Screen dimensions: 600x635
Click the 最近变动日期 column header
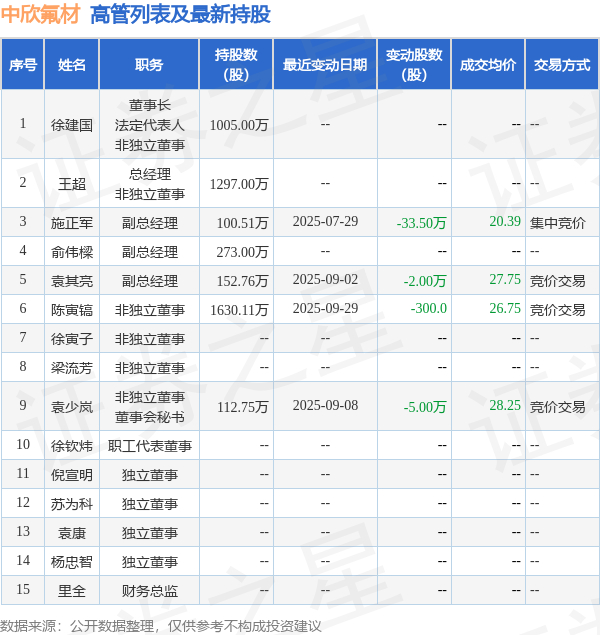click(x=325, y=64)
